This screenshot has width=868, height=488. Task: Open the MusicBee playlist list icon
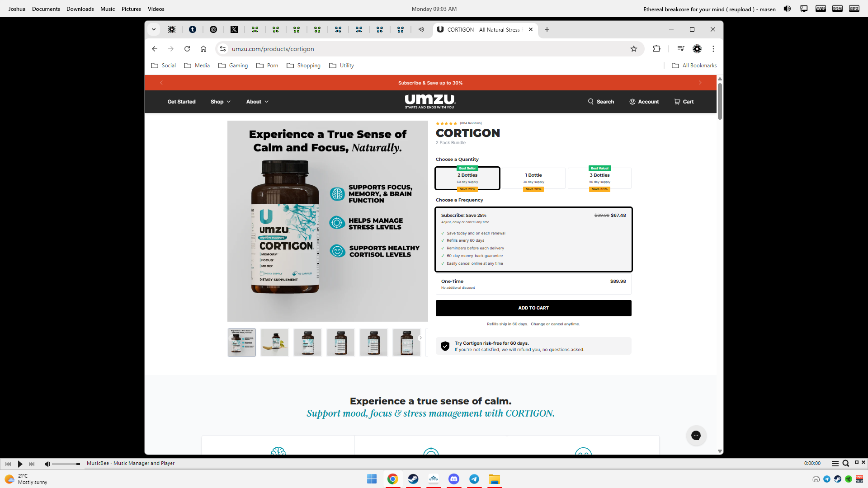tap(835, 464)
